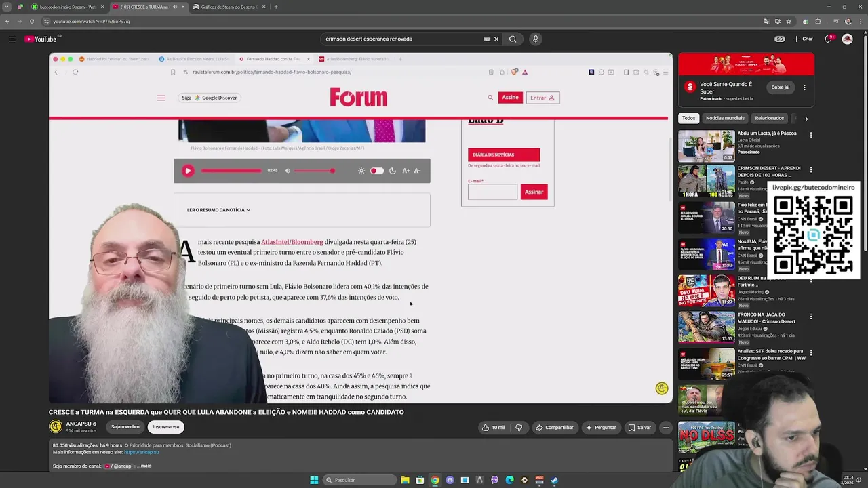The height and width of the screenshot is (488, 868).
Task: Decrease the article font size A-
Action: pyautogui.click(x=417, y=171)
